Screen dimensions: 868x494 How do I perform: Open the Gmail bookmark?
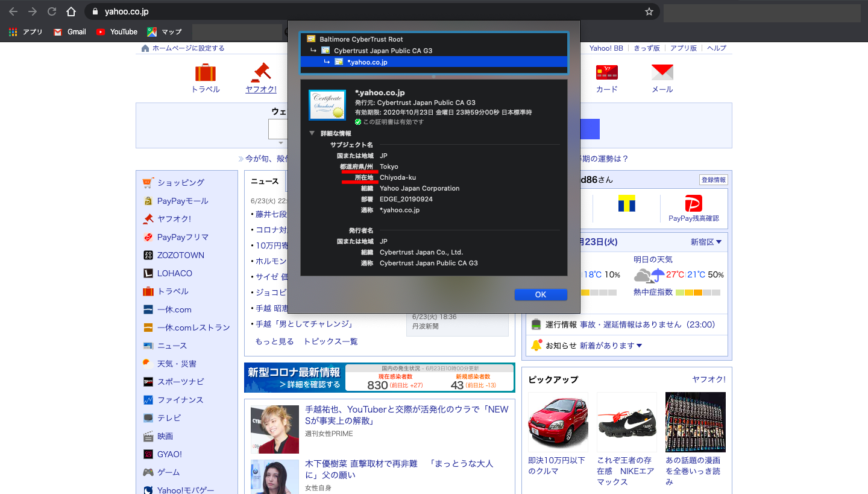point(70,32)
